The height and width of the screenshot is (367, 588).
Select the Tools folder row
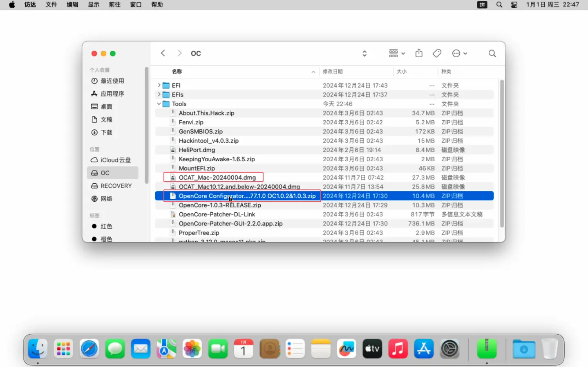pos(324,104)
